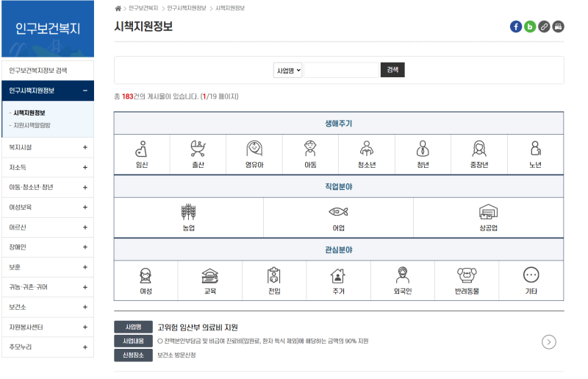
Task: Click the search keyword text field
Action: pos(341,71)
